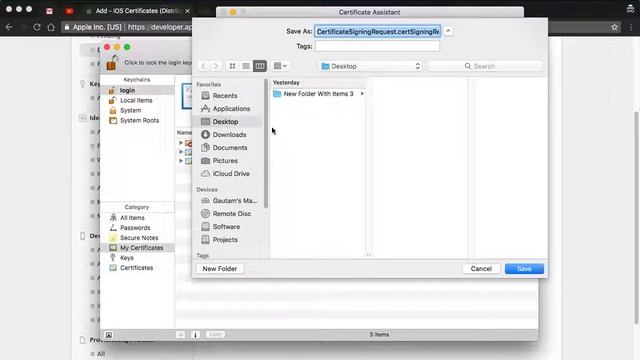This screenshot has height=360, width=640.
Task: Click the Save button
Action: coord(524,269)
